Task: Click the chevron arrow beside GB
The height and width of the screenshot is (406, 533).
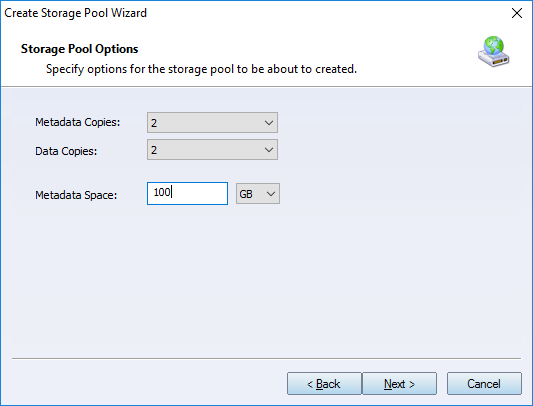Action: click(x=271, y=194)
